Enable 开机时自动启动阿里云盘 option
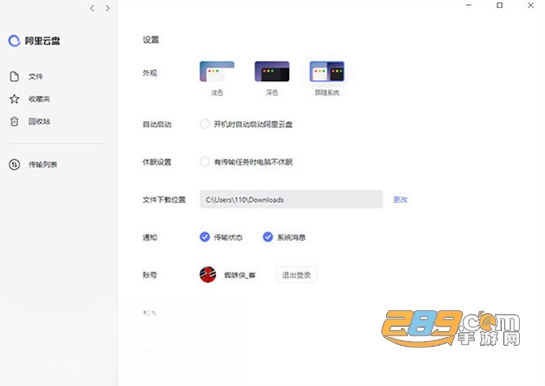This screenshot has height=386, width=545. click(205, 124)
